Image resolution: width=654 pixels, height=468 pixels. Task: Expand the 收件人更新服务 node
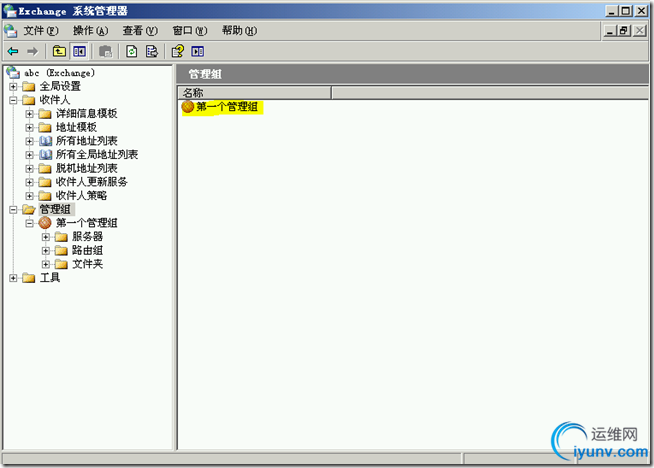tap(29, 182)
